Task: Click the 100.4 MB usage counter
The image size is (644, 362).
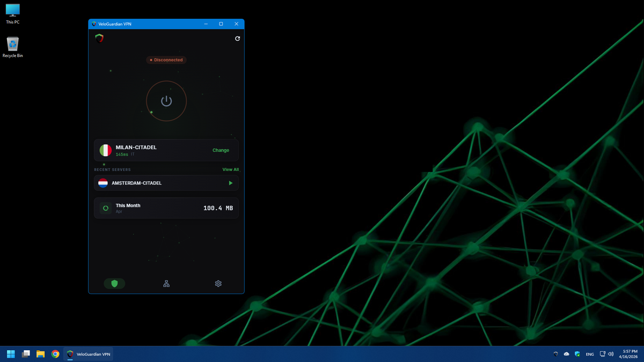Action: click(x=217, y=208)
